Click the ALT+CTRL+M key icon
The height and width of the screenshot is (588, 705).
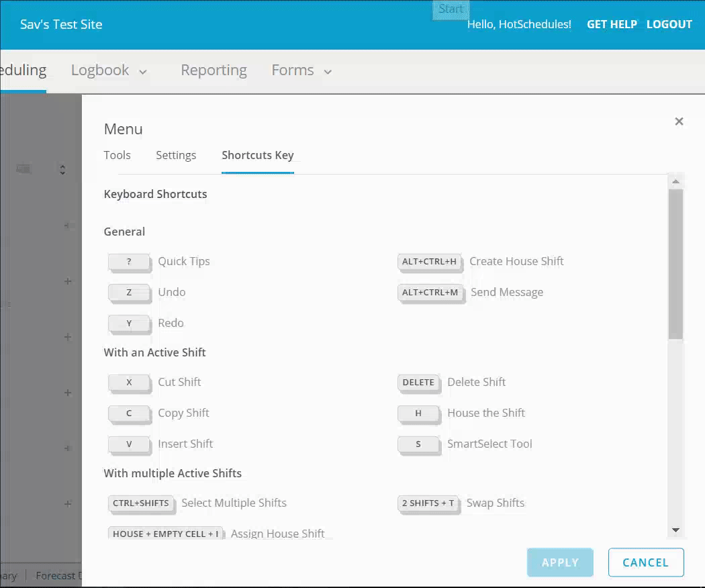point(430,293)
